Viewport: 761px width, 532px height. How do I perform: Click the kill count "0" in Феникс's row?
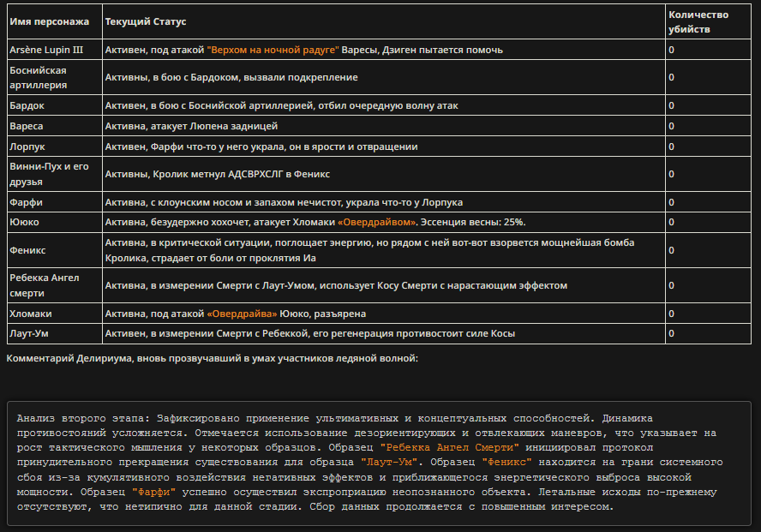671,250
